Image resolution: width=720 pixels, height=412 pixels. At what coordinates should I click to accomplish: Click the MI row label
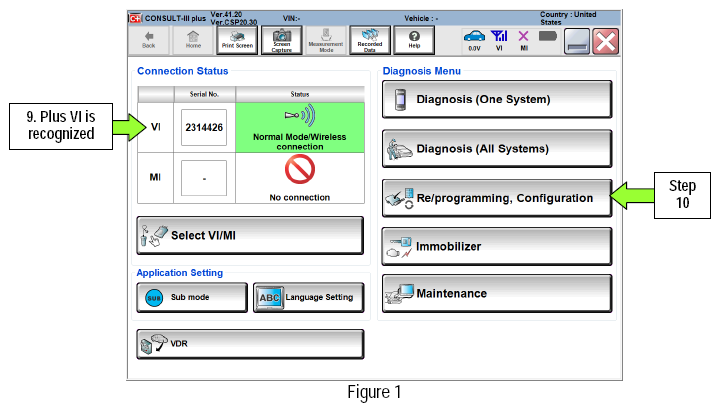(155, 177)
